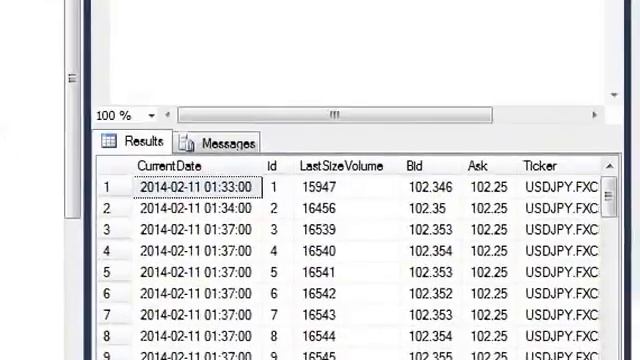This screenshot has width=640, height=360.
Task: Click LastSizeVolume value 16543
Action: 319,315
